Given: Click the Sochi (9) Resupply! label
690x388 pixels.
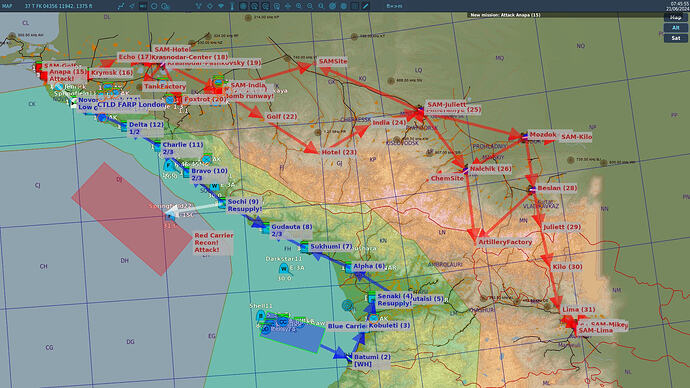Looking at the screenshot, I should tap(244, 205).
